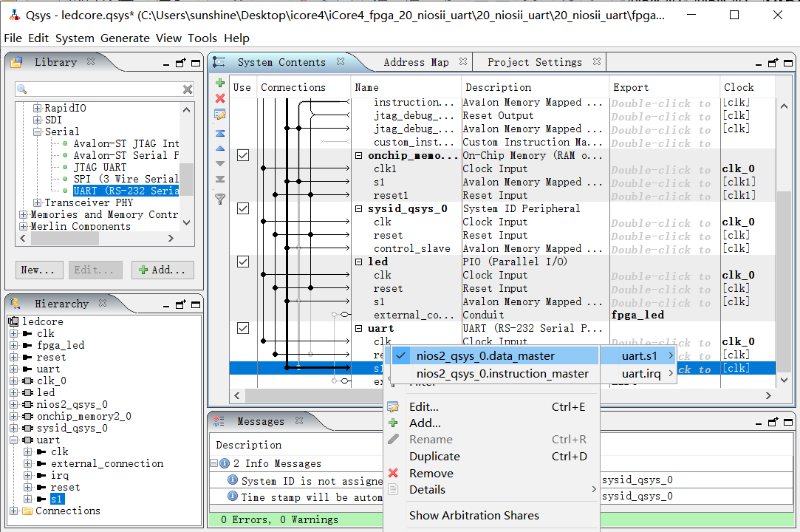800x532 pixels.
Task: Uncheck the Use box for sysid_qsys_0
Action: click(242, 208)
